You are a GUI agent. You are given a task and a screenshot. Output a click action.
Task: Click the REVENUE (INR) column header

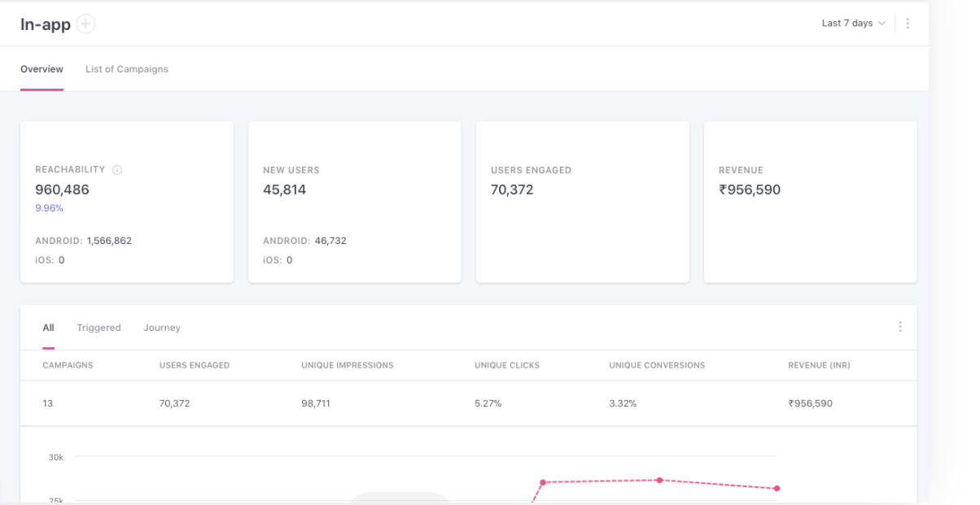coord(819,366)
